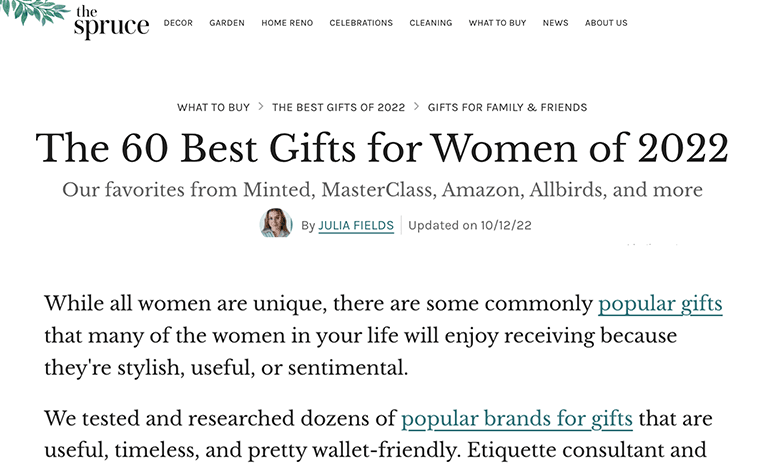Open the Decor menu

tap(178, 23)
